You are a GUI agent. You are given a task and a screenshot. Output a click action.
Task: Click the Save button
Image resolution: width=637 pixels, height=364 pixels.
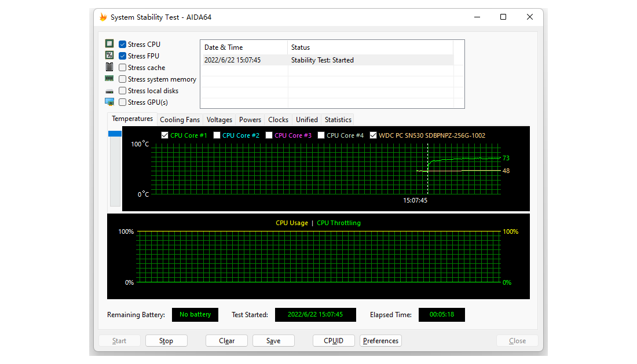point(273,341)
